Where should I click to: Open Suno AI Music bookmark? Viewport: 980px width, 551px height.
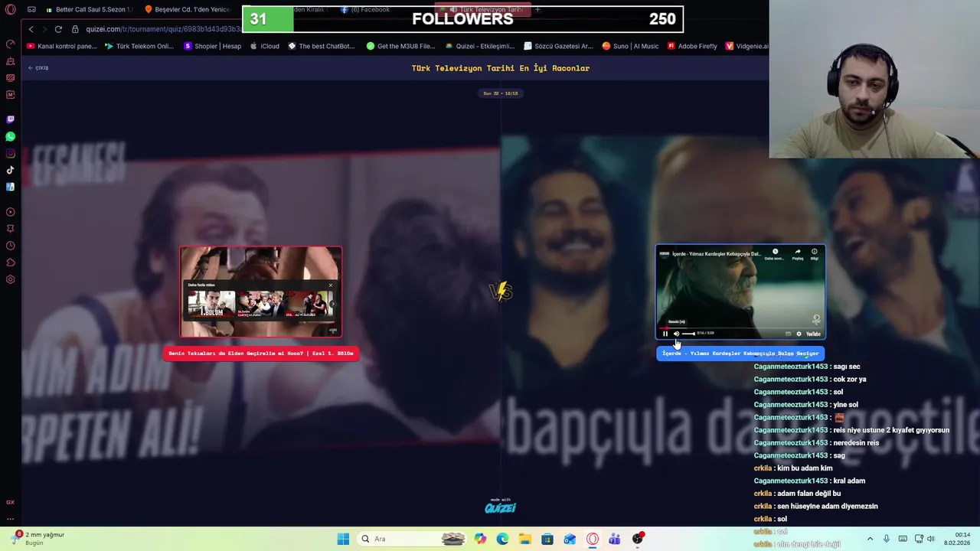(x=630, y=46)
